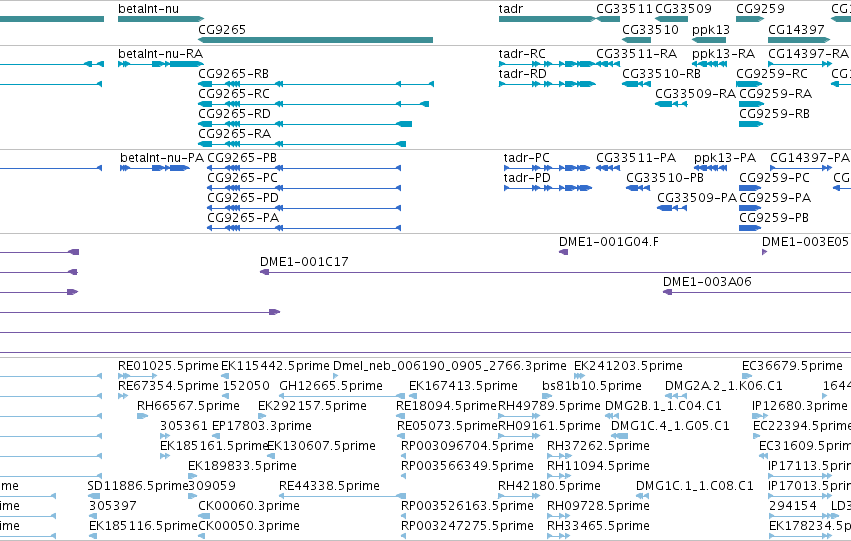Select EST RE01025.5prime
The image size is (851, 541).
[x=168, y=366]
